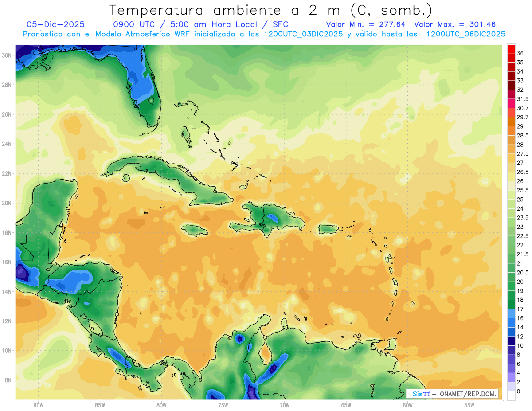The width and height of the screenshot is (532, 411).
Task: Click legend value 31.5
Action: (x=523, y=99)
